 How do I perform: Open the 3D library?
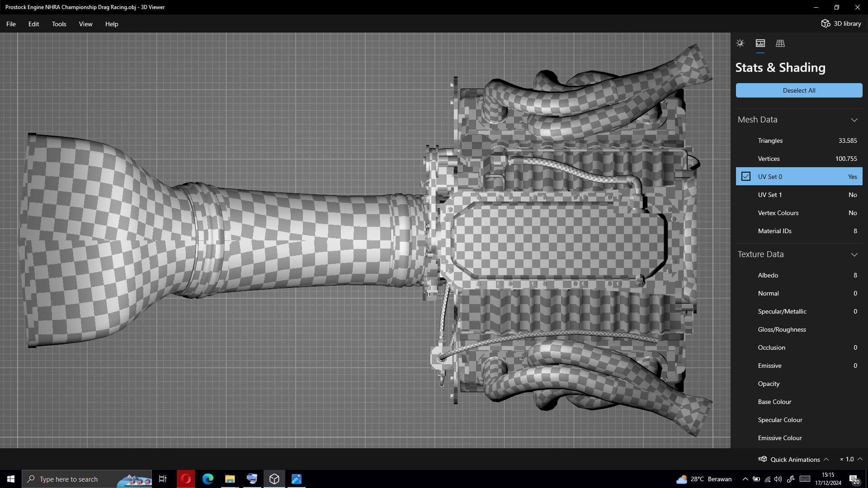tap(841, 23)
